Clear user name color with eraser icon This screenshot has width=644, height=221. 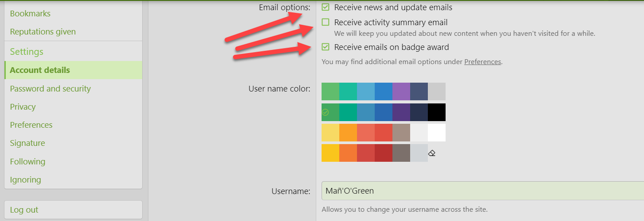click(x=432, y=153)
